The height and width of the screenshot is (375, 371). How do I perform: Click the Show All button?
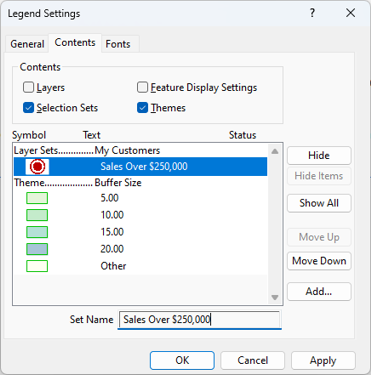[x=319, y=203]
